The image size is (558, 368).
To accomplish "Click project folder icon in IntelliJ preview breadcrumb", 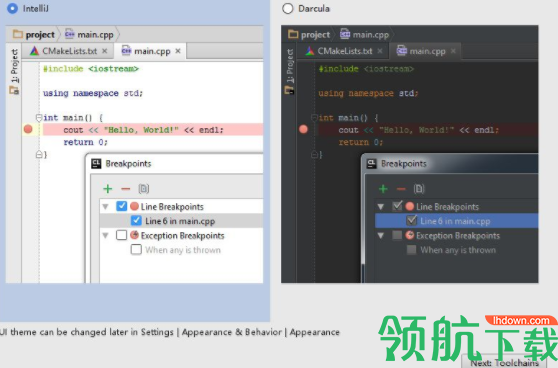I will pyautogui.click(x=18, y=34).
